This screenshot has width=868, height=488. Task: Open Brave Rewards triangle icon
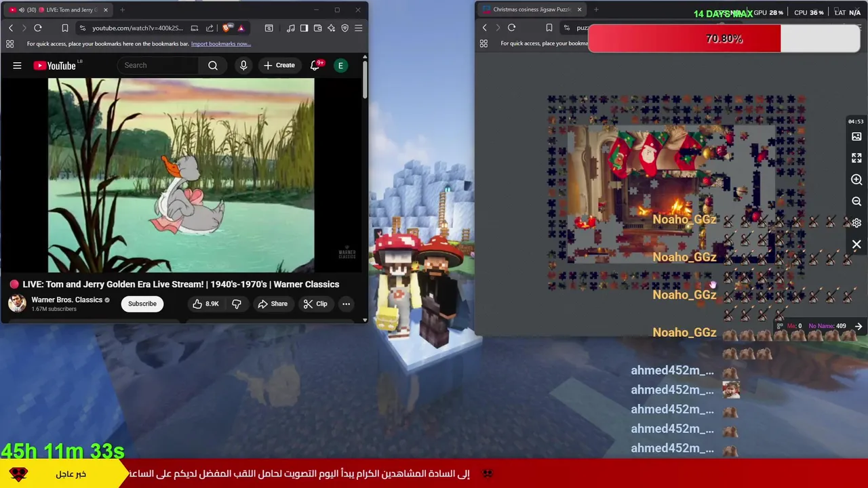(241, 28)
